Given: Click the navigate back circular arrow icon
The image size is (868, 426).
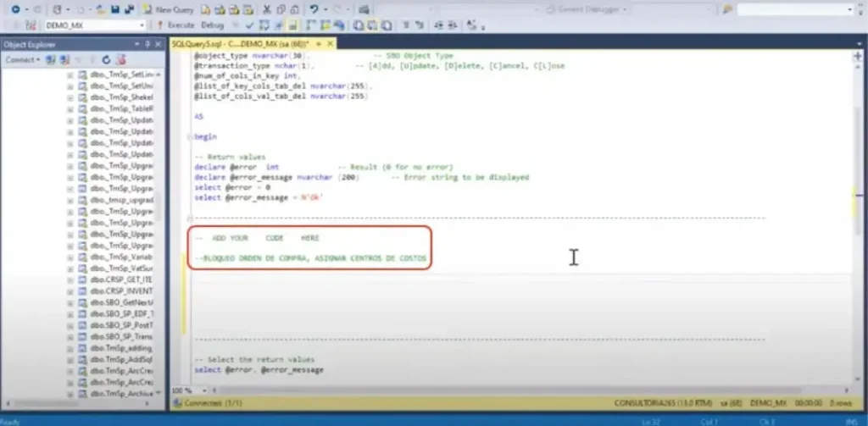Looking at the screenshot, I should (15, 9).
